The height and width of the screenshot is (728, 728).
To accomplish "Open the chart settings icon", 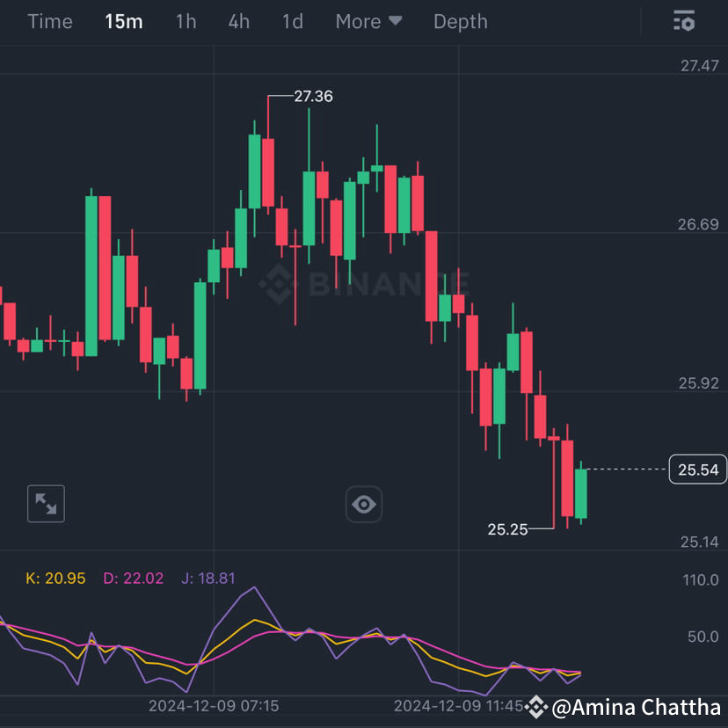I will pyautogui.click(x=684, y=21).
